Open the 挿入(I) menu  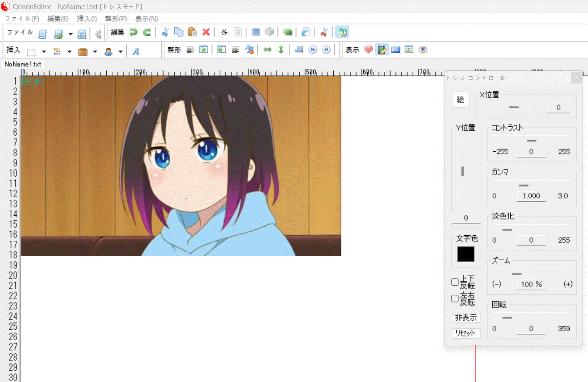pyautogui.click(x=87, y=19)
